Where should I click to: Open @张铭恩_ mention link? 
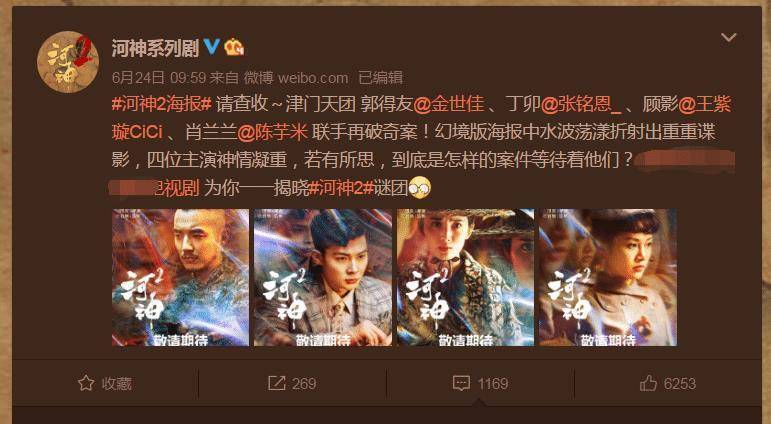pyautogui.click(x=581, y=104)
